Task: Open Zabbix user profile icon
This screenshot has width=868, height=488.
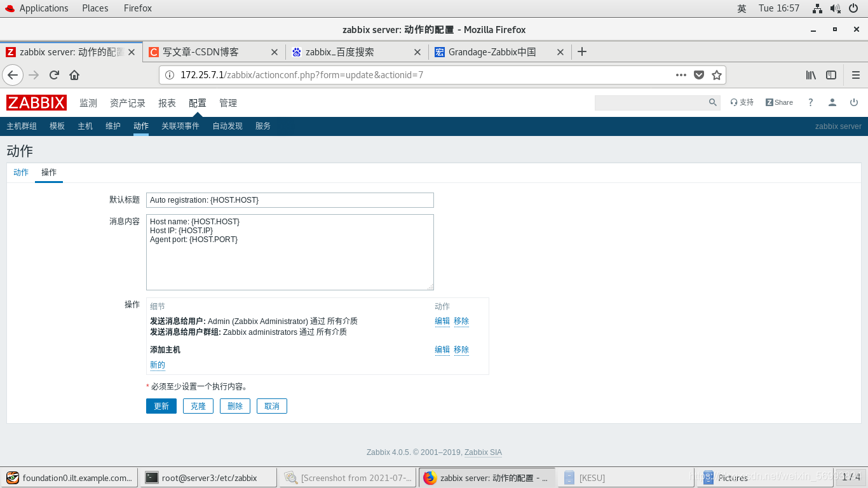Action: [832, 102]
